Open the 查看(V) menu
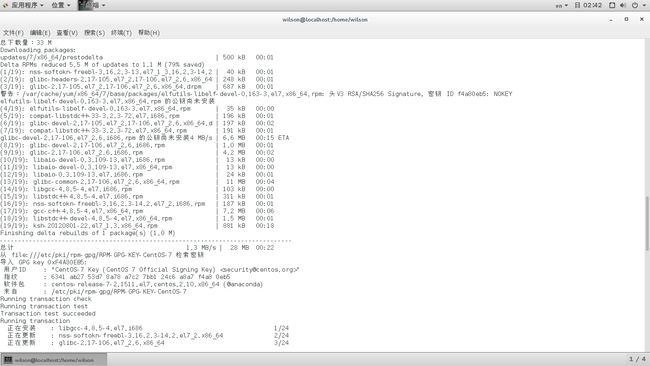Viewport: 650px width, 366px height. coord(67,32)
